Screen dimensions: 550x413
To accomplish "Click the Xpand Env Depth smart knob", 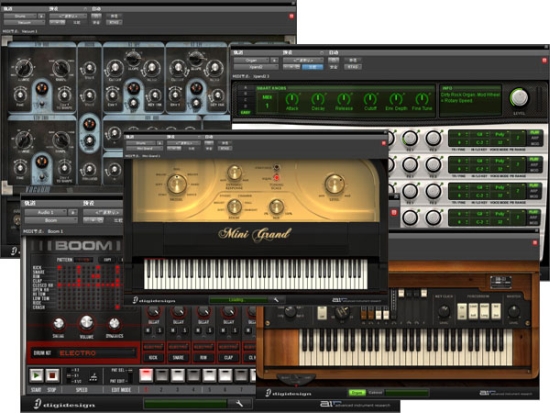I will 396,99.
